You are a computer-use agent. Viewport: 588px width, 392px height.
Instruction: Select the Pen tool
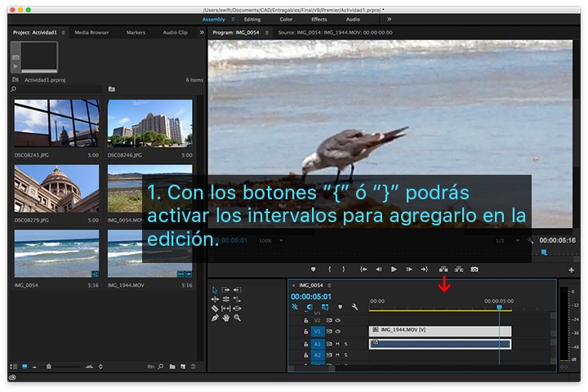pyautogui.click(x=215, y=318)
